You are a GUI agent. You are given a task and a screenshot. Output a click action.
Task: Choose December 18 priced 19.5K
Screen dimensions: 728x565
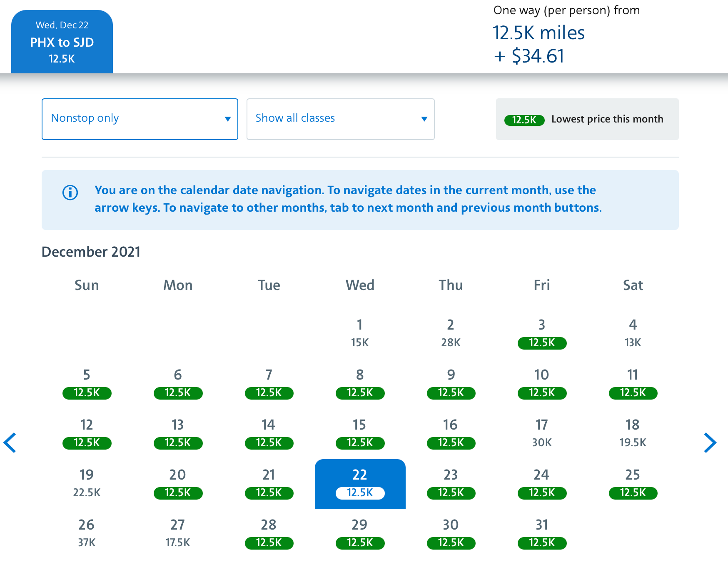tap(633, 433)
